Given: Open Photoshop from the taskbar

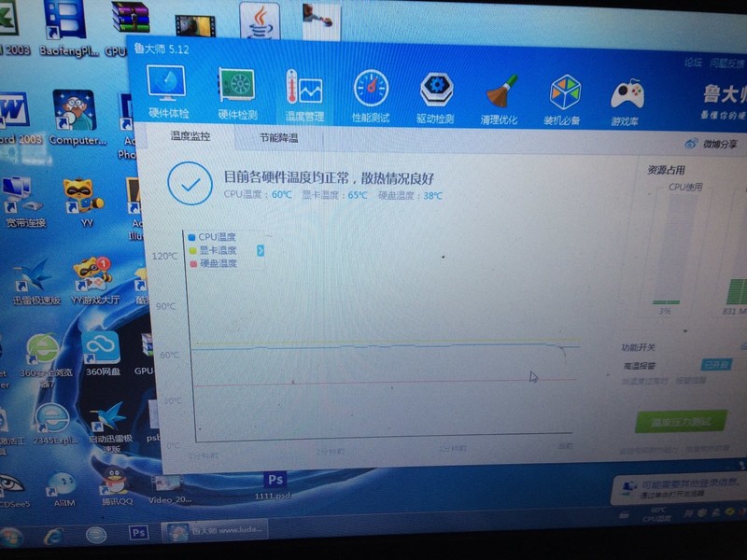Looking at the screenshot, I should 138,533.
